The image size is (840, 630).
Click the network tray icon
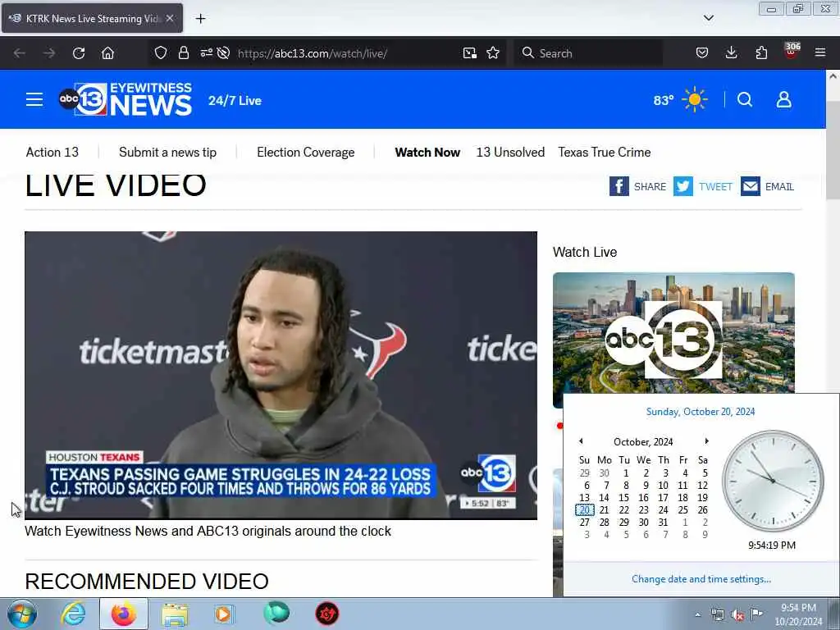pyautogui.click(x=717, y=614)
